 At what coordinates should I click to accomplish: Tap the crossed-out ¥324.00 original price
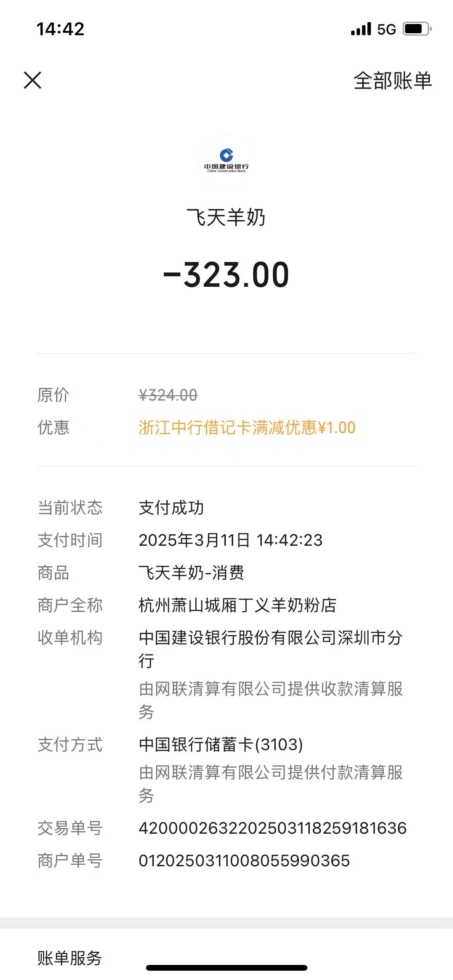pos(168,395)
